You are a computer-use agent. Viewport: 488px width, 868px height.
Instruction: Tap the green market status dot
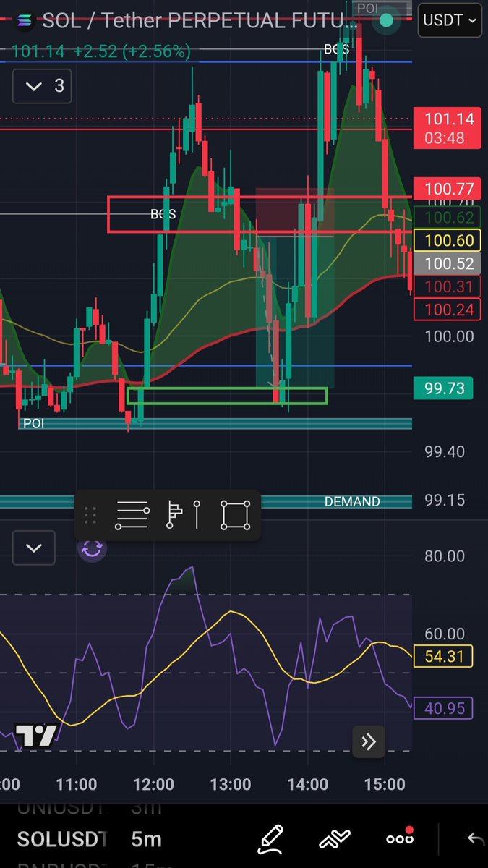pos(386,20)
